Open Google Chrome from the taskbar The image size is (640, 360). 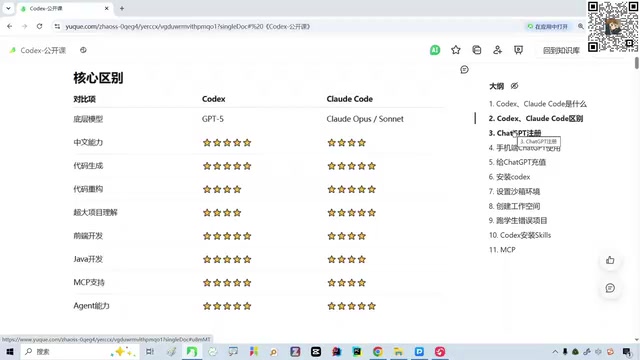click(378, 351)
